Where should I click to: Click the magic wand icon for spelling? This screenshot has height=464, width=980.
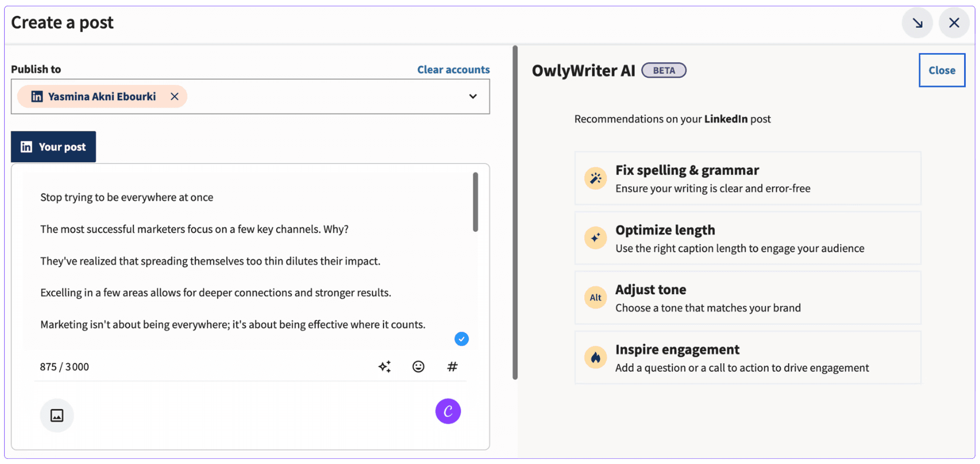[x=595, y=179]
